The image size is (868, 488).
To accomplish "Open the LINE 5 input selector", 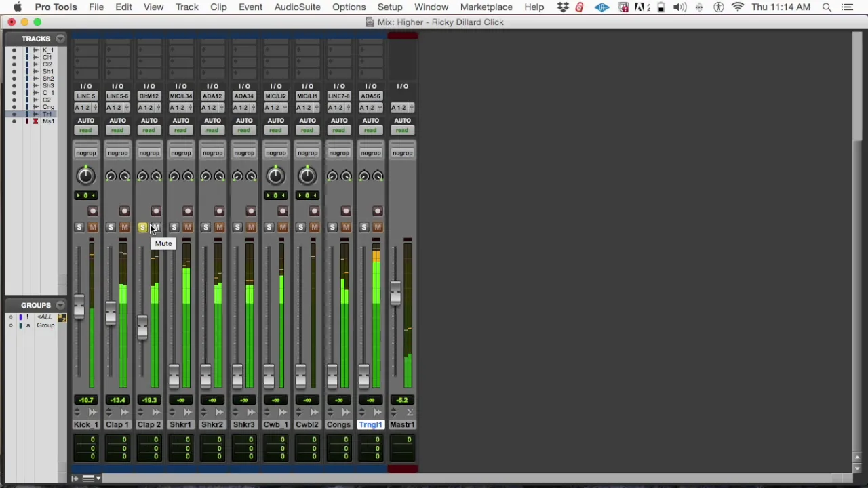I will [85, 96].
